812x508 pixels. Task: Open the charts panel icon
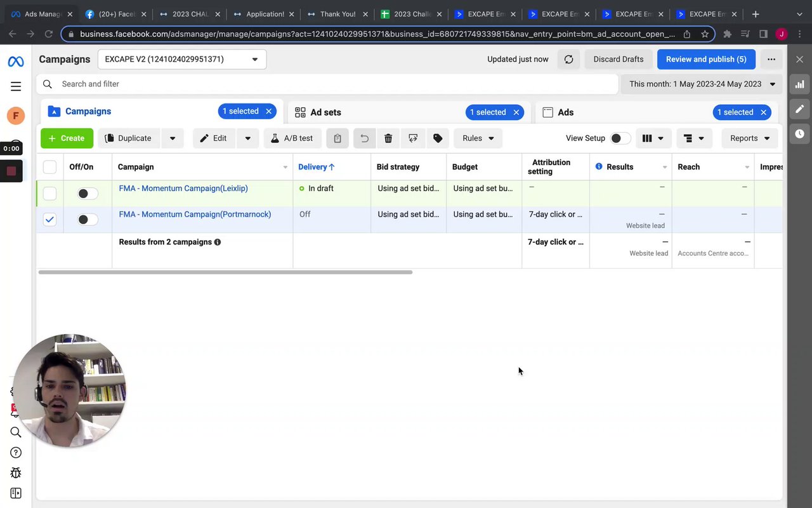799,84
